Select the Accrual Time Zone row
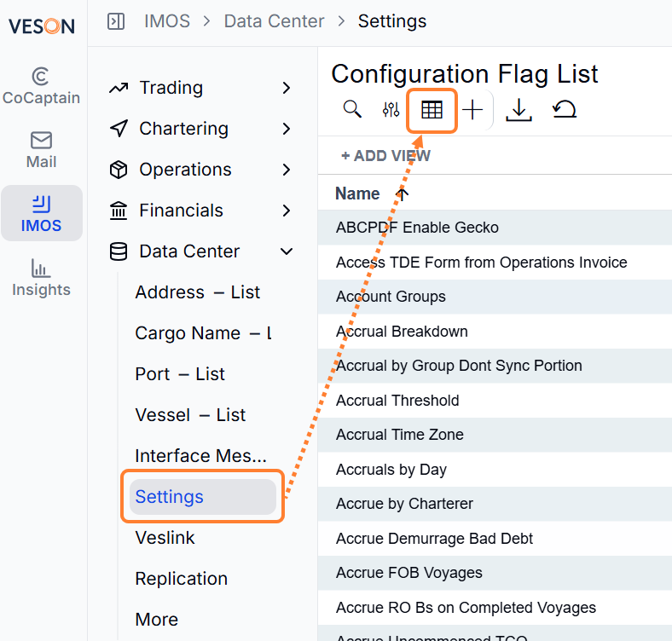 495,435
